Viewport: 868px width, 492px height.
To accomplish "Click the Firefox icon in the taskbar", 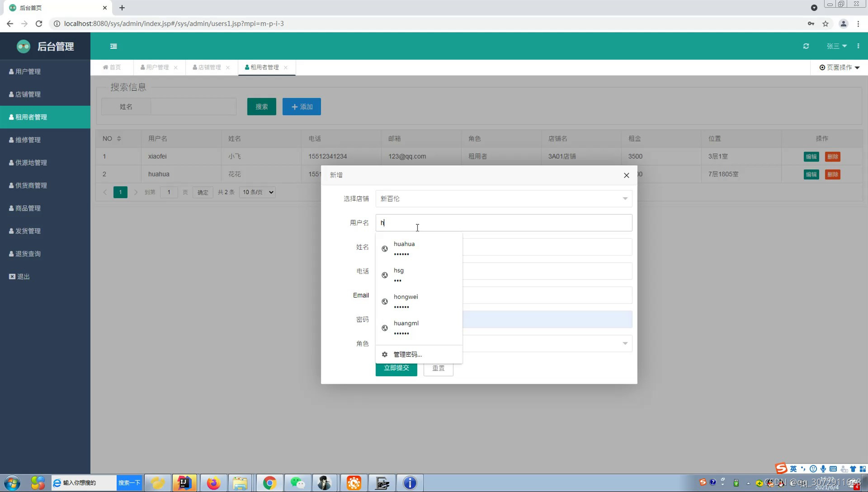I will coord(213,483).
